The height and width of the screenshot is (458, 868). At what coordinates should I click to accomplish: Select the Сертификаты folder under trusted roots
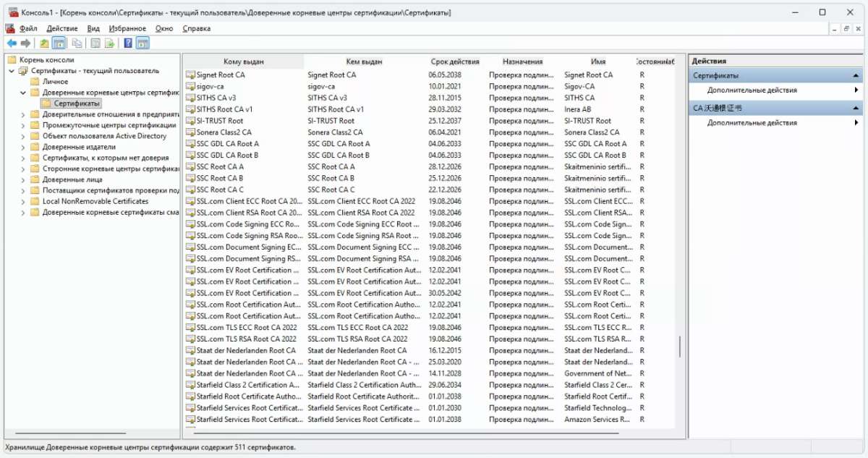pos(71,103)
